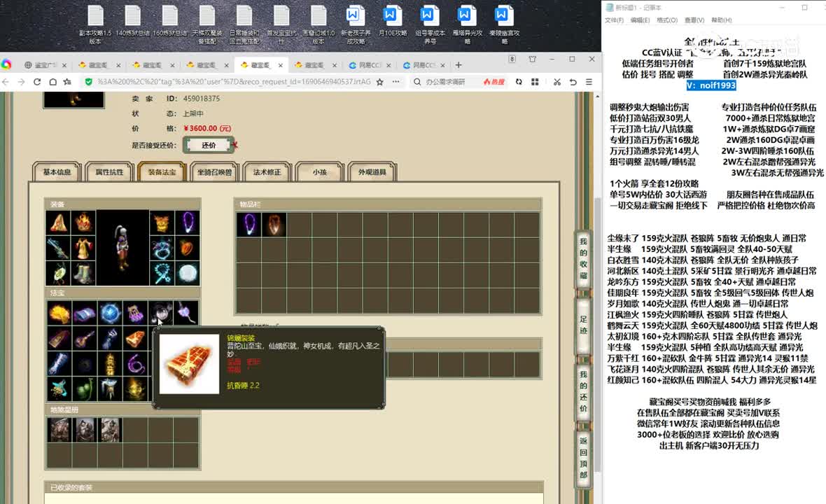The width and height of the screenshot is (826, 504).
Task: Click the 办公需求调研 search box
Action: [445, 82]
